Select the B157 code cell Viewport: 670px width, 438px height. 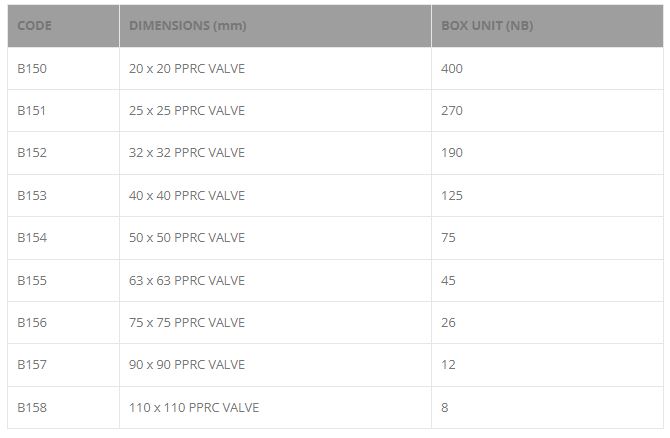[32, 365]
